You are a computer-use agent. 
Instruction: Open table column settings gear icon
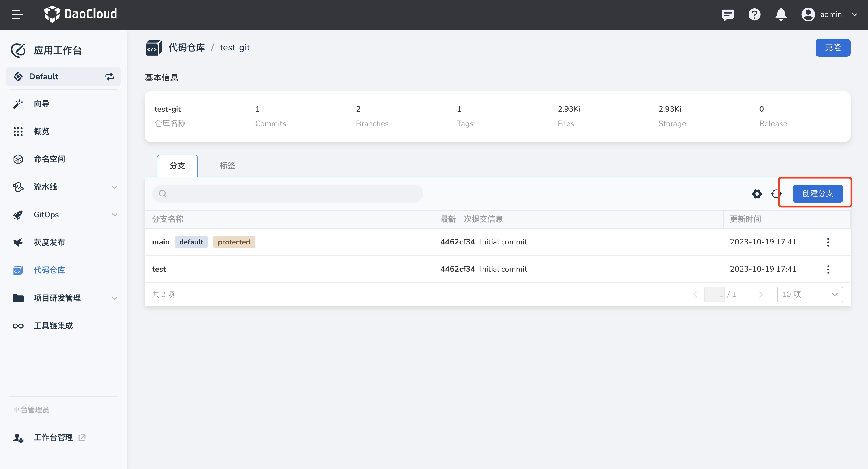[757, 194]
